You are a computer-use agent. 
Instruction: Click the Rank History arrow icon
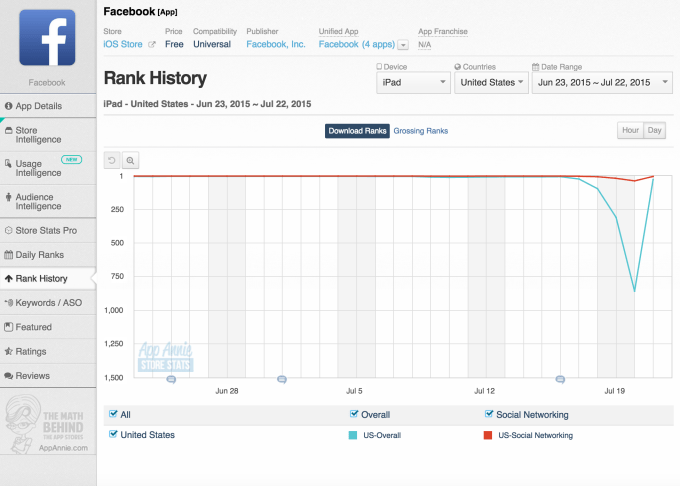[x=8, y=279]
